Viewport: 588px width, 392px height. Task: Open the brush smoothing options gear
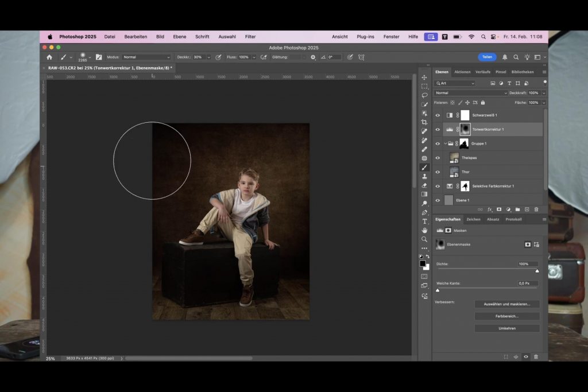(x=313, y=57)
